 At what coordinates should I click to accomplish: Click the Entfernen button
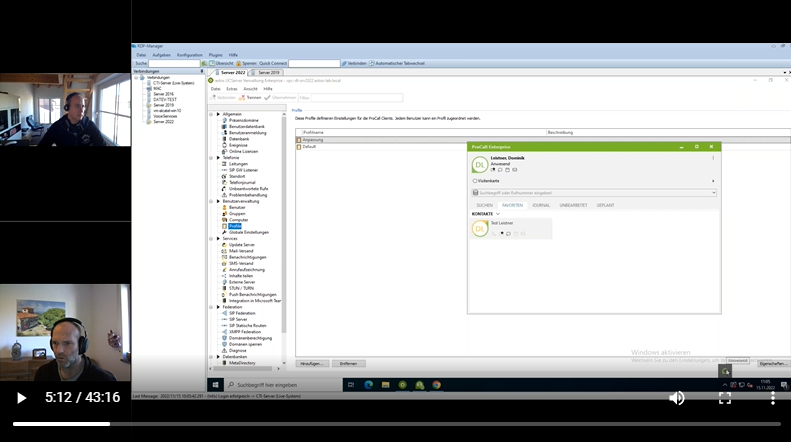[348, 363]
